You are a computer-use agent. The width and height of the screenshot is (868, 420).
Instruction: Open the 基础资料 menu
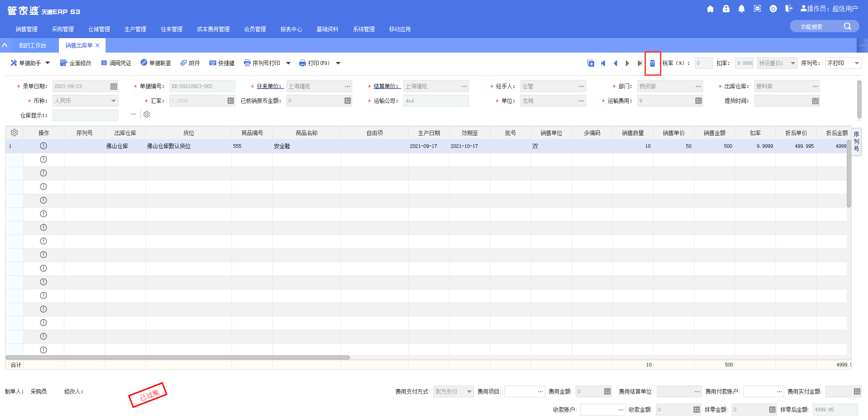coord(328,29)
